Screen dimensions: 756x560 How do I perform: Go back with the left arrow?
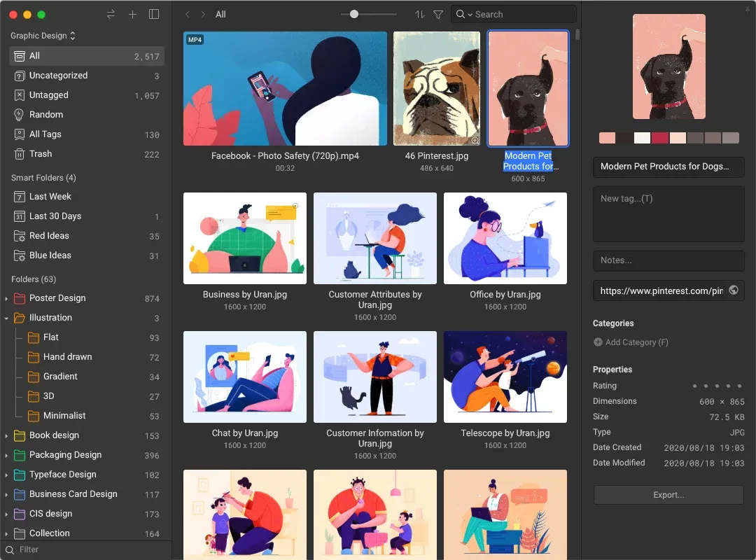pyautogui.click(x=188, y=15)
